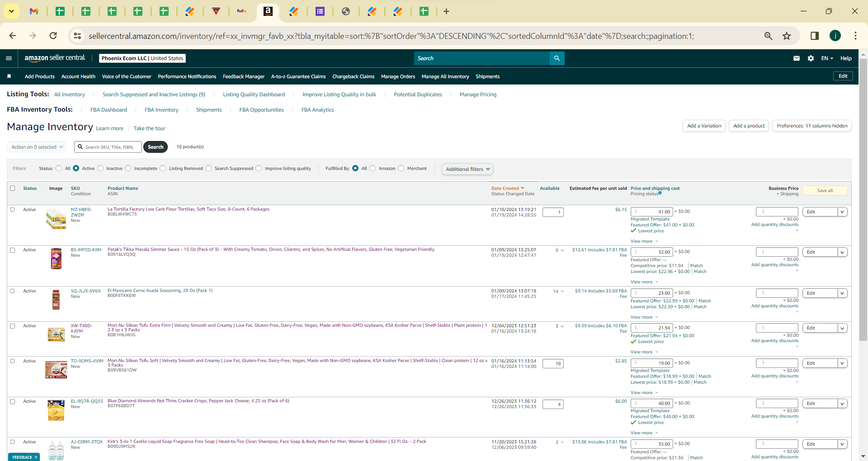Click the black Search button for SKUs
Image resolution: width=868 pixels, height=461 pixels.
(156, 147)
